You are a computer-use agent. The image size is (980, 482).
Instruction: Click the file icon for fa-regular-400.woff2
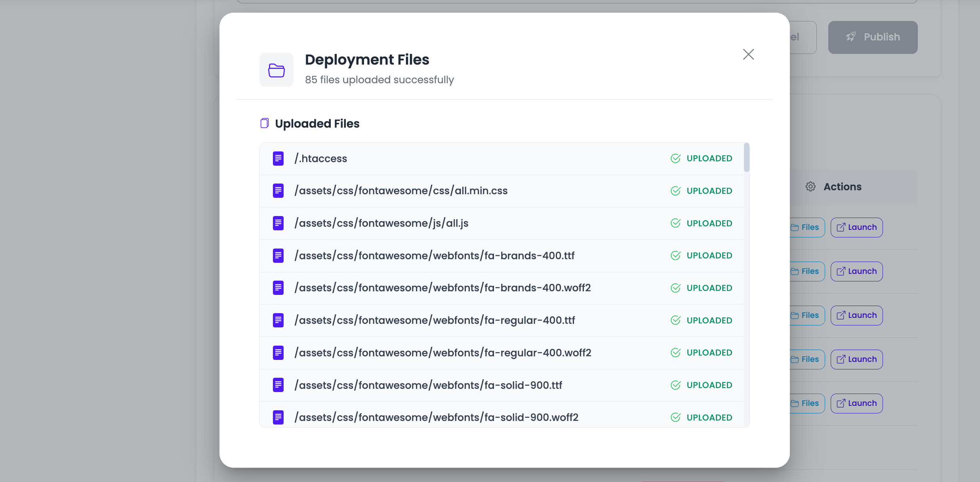point(278,353)
